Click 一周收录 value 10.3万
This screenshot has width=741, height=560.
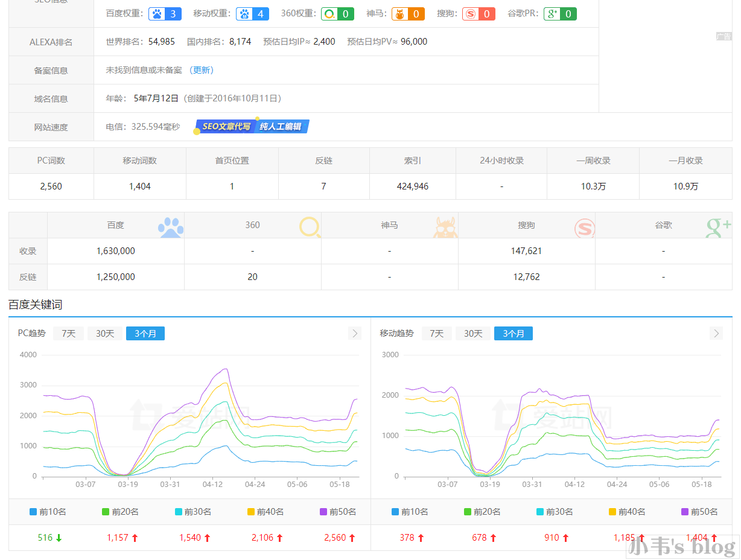593,186
